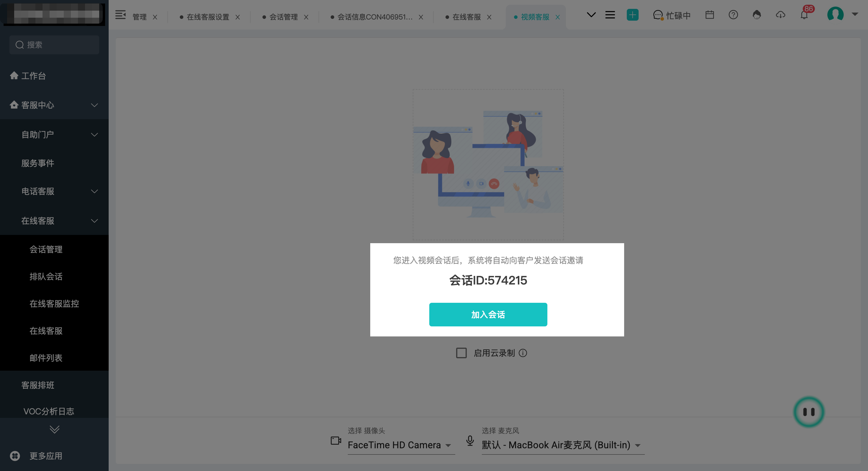Viewport: 868px width, 471px height.
Task: Click the green plus add icon
Action: [x=632, y=15]
